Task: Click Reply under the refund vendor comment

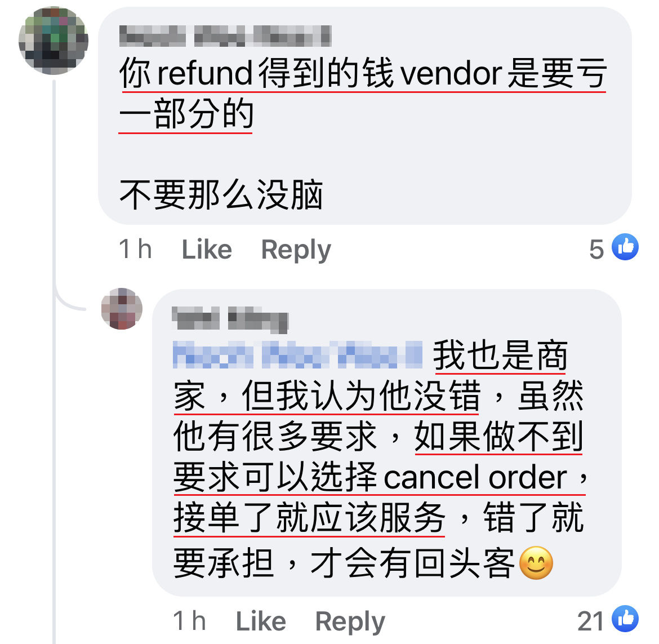Action: tap(296, 250)
